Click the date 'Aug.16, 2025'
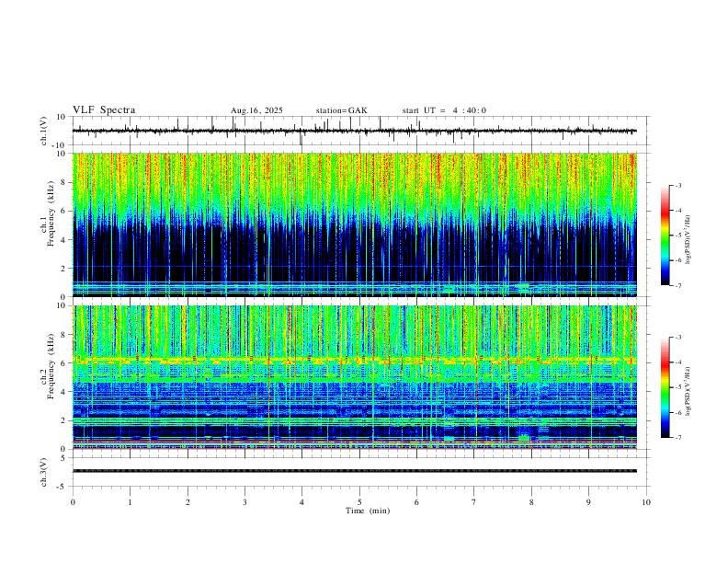The image size is (728, 563). pos(256,110)
